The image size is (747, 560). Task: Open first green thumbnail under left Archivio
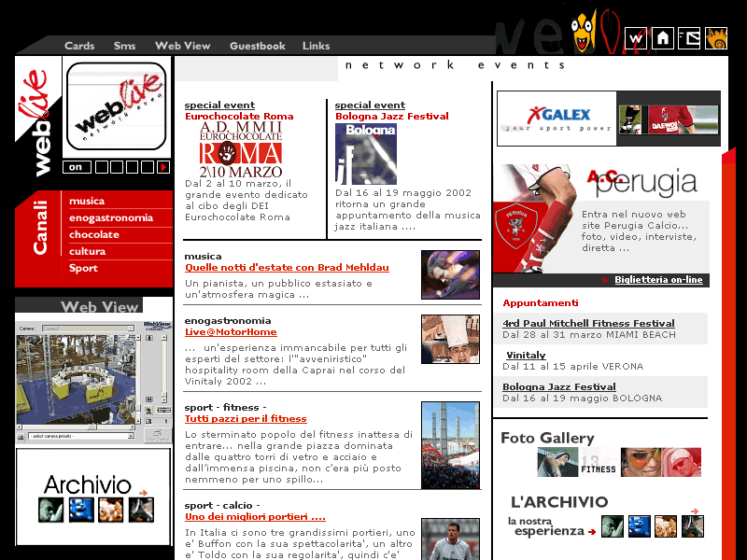click(x=50, y=510)
